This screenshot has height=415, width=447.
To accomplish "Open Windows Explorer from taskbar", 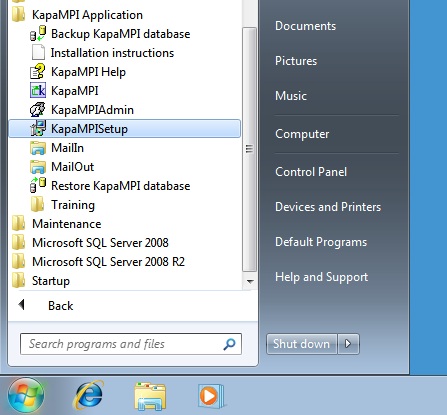I will point(150,396).
